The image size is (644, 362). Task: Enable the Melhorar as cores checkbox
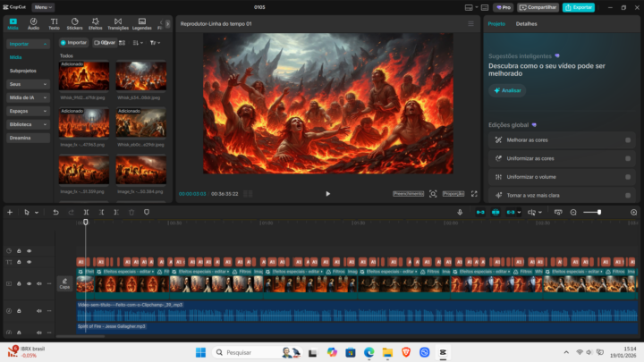628,139
